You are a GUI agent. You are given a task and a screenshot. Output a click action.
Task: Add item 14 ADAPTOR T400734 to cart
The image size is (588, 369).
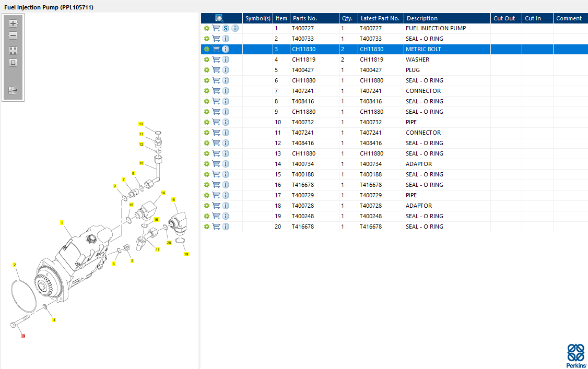[x=216, y=164]
